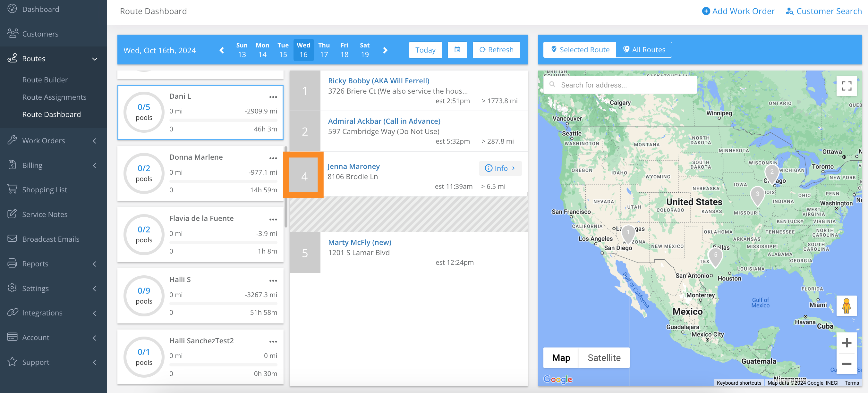The width and height of the screenshot is (868, 393).
Task: Click Add Work Order link
Action: 738,11
